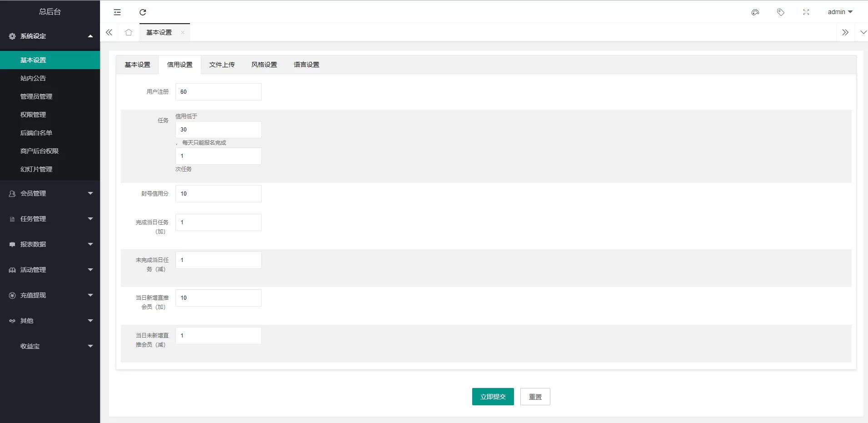The height and width of the screenshot is (423, 868).
Task: Click the 重置 reset button
Action: (x=535, y=397)
